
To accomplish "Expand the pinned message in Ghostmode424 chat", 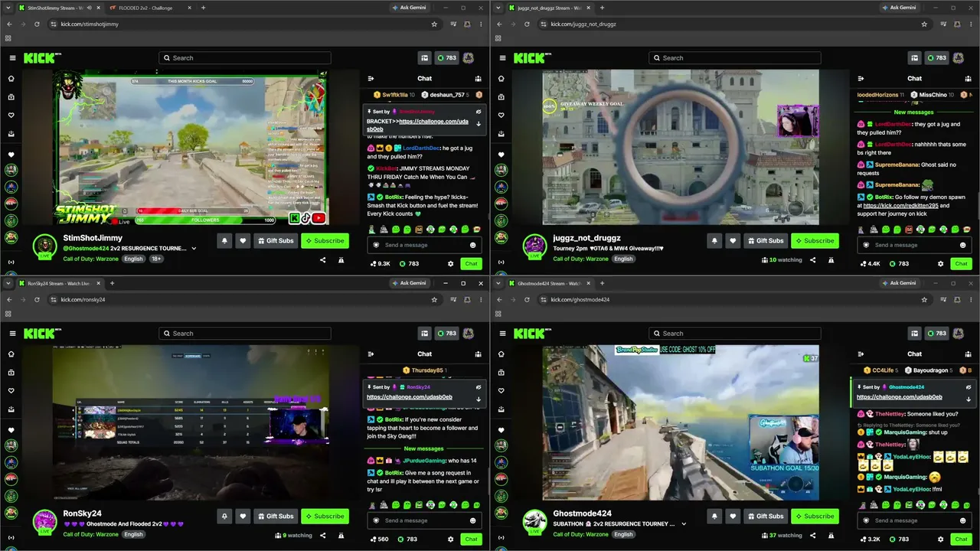I will 969,399.
